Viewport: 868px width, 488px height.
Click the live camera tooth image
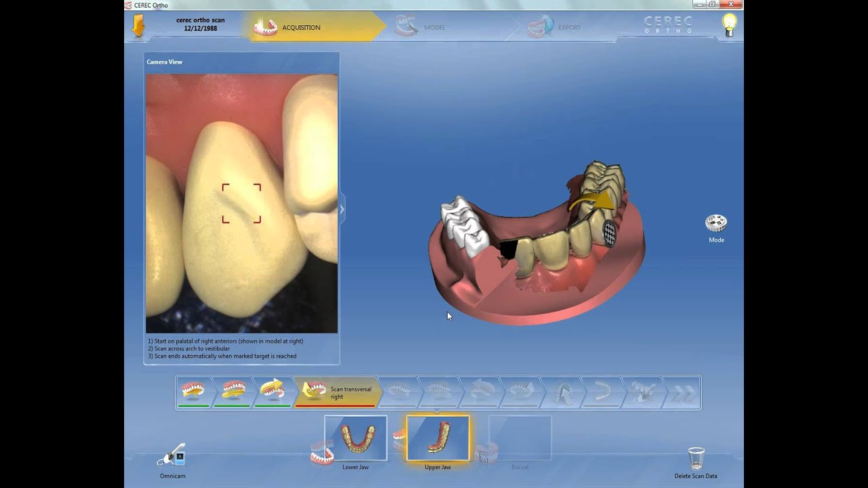241,203
